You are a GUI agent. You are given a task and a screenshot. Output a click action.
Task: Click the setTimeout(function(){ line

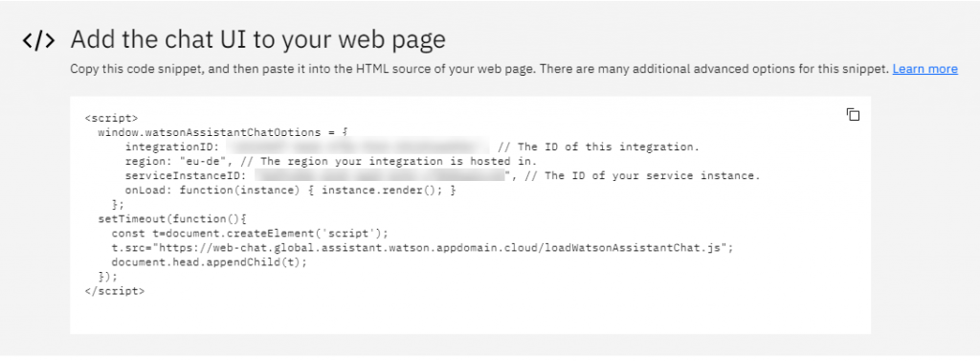pos(173,218)
